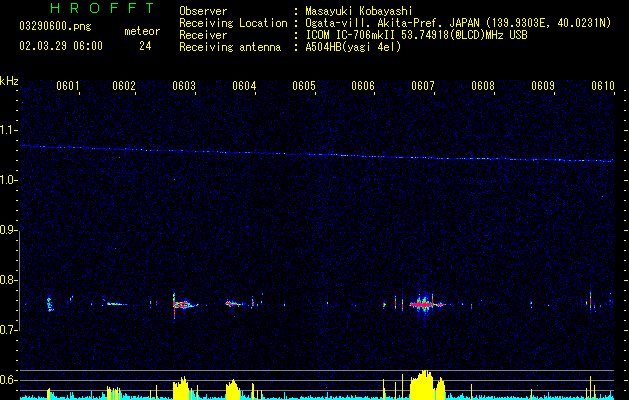Click the HROFFT title text
The image size is (629, 400).
click(x=103, y=8)
